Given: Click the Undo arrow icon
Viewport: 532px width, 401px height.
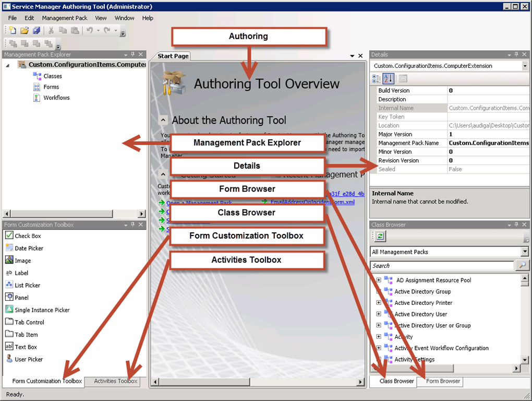Looking at the screenshot, I should 90,30.
